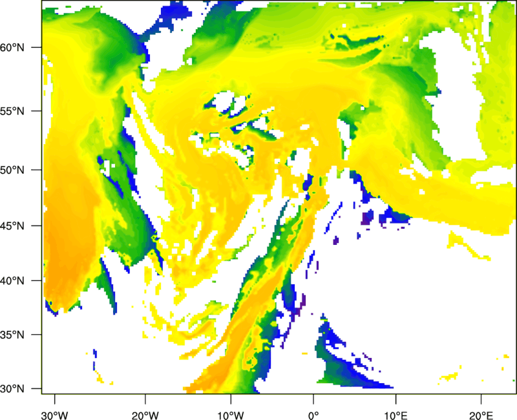Click the 30°W longitude label

tap(54, 415)
